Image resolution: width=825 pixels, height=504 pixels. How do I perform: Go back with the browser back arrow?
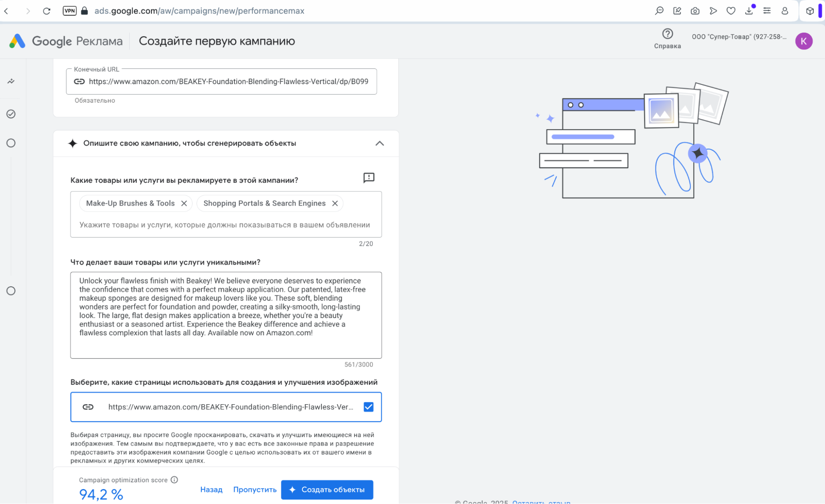click(6, 11)
